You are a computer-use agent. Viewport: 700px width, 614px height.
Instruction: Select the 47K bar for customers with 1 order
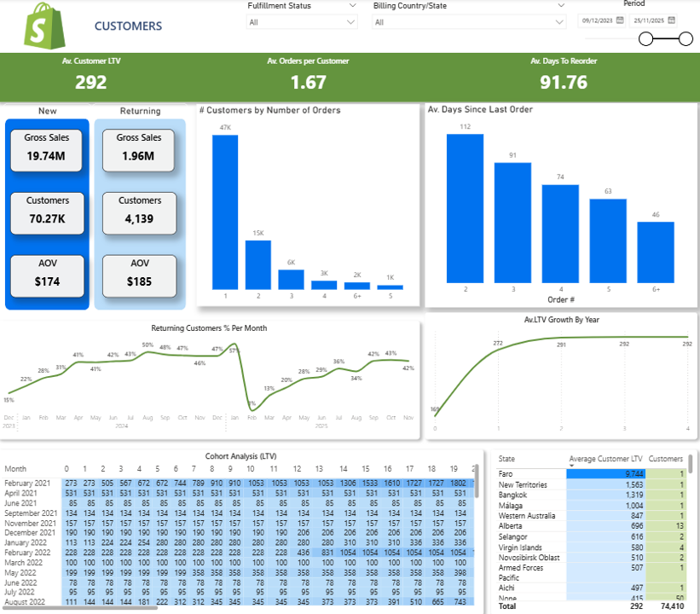click(225, 212)
